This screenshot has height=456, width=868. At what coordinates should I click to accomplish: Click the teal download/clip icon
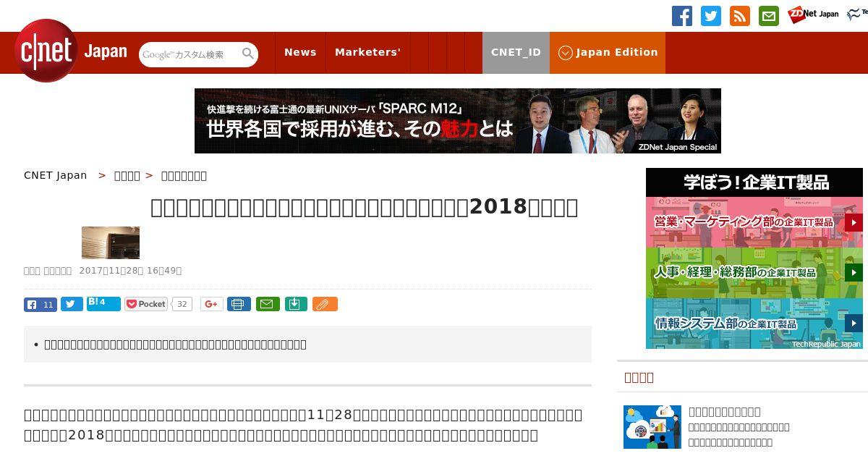tap(296, 304)
